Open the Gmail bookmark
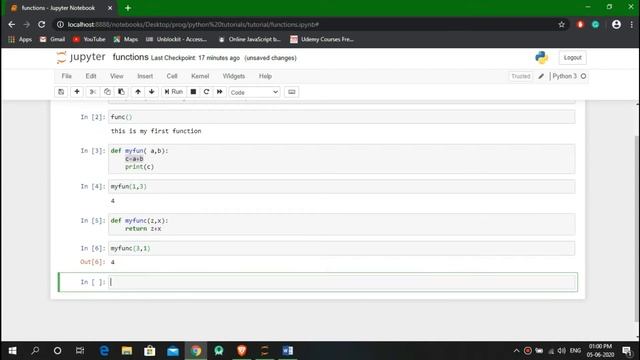This screenshot has height=360, width=640. coord(52,39)
